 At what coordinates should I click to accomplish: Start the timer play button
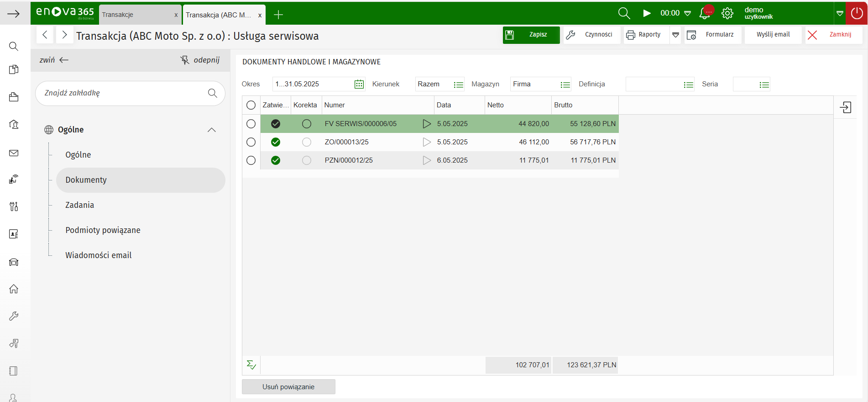coord(647,13)
